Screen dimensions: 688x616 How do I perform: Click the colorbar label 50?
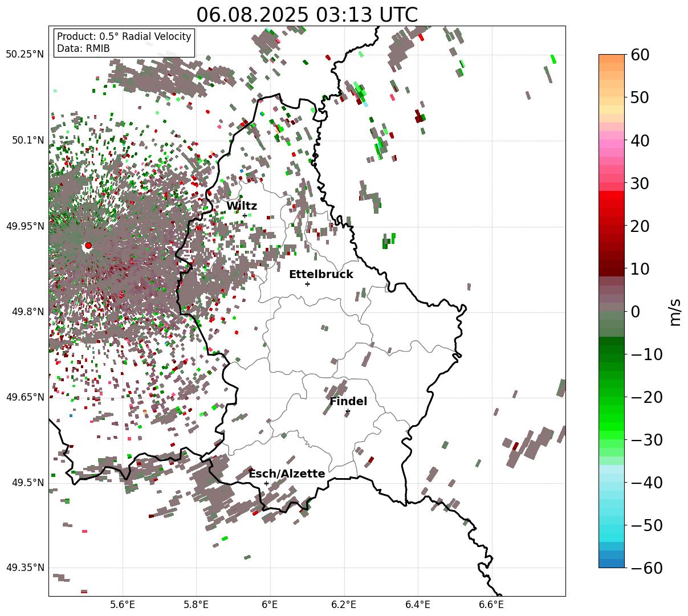click(x=639, y=97)
